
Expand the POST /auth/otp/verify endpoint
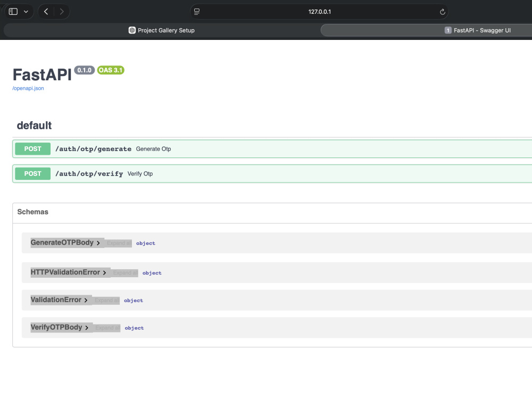pos(272,174)
